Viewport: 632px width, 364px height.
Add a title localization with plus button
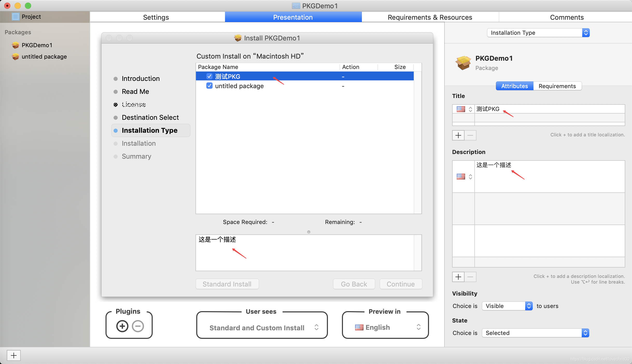pyautogui.click(x=458, y=135)
